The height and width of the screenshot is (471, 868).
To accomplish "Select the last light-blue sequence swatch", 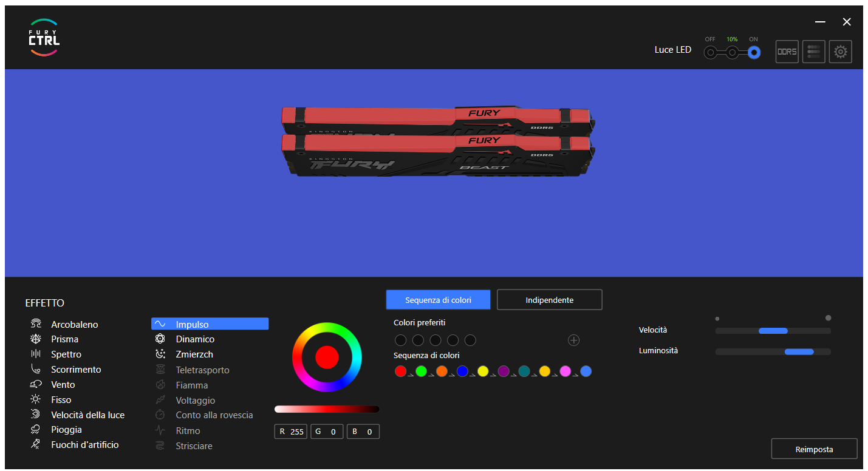I will pyautogui.click(x=586, y=371).
